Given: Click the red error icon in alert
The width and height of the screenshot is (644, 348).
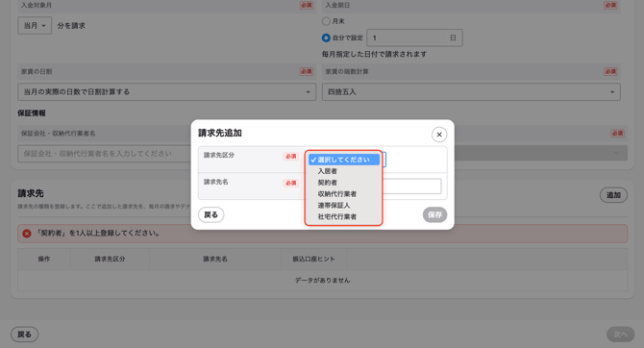Looking at the screenshot, I should tap(27, 234).
